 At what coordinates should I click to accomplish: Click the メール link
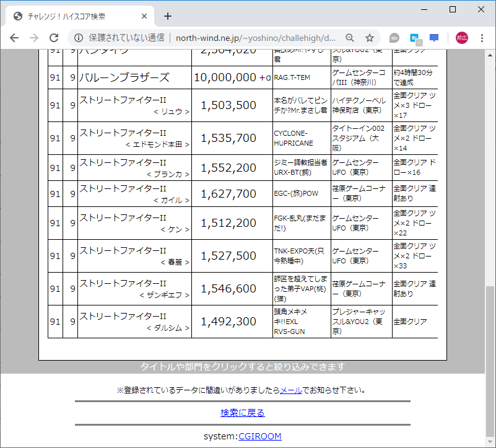[x=291, y=390]
